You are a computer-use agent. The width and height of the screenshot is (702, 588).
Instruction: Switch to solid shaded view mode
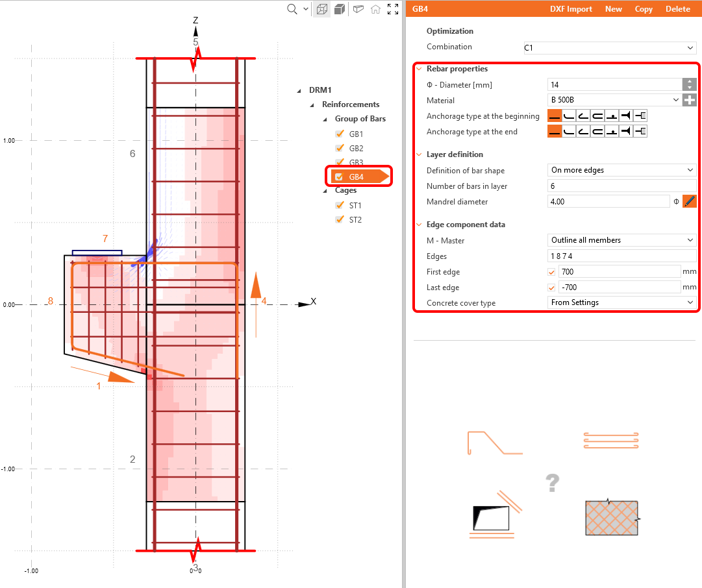click(x=339, y=8)
